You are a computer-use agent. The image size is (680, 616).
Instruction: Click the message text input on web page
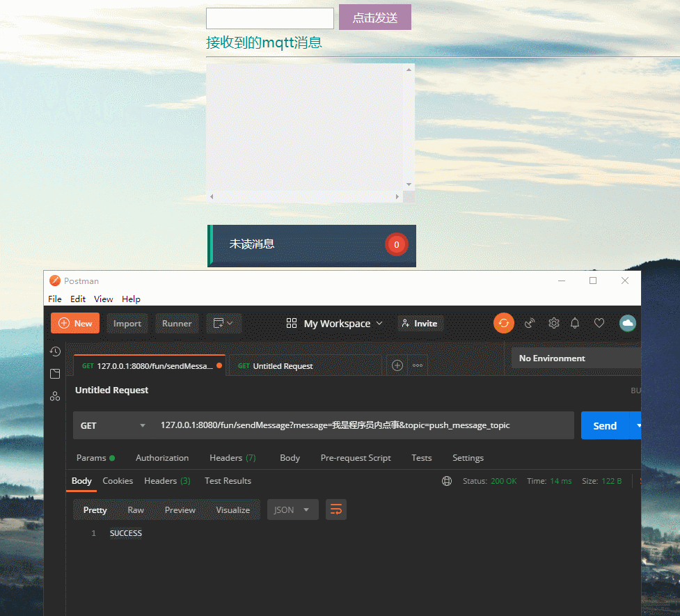click(x=270, y=18)
